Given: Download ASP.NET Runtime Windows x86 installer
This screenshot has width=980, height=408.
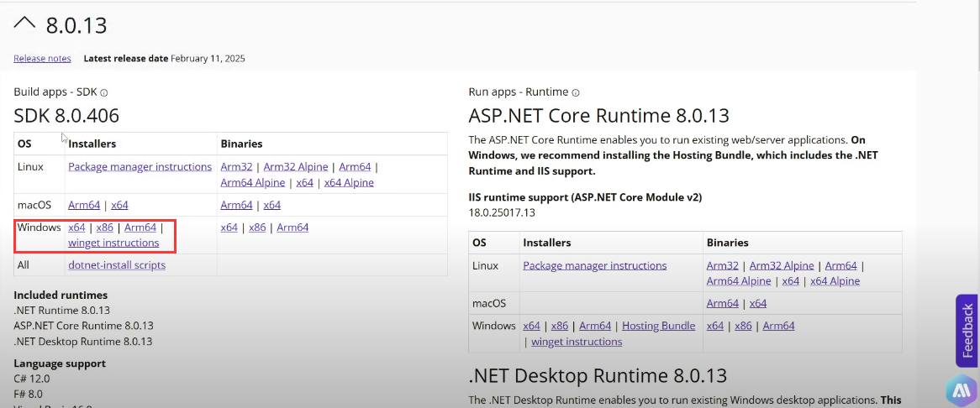Looking at the screenshot, I should click(x=560, y=326).
